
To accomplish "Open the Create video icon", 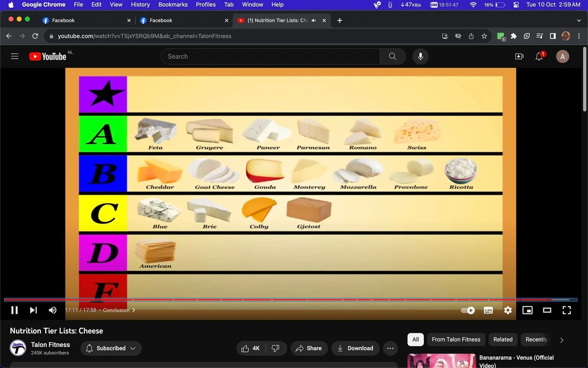I will pos(519,56).
